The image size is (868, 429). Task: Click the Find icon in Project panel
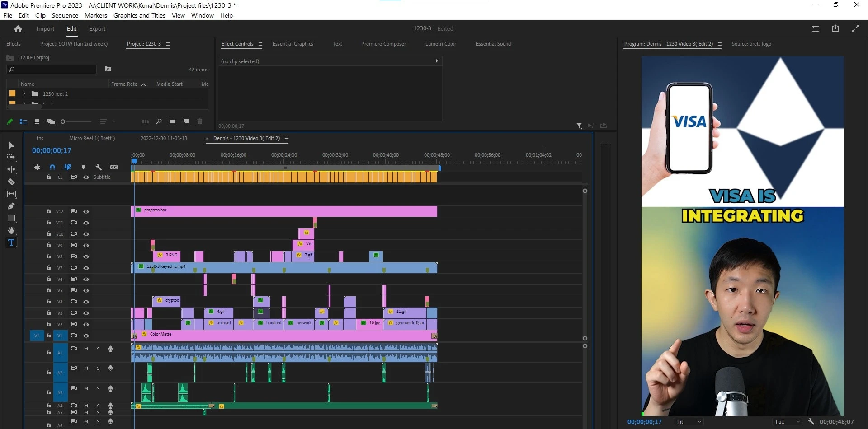pos(159,121)
